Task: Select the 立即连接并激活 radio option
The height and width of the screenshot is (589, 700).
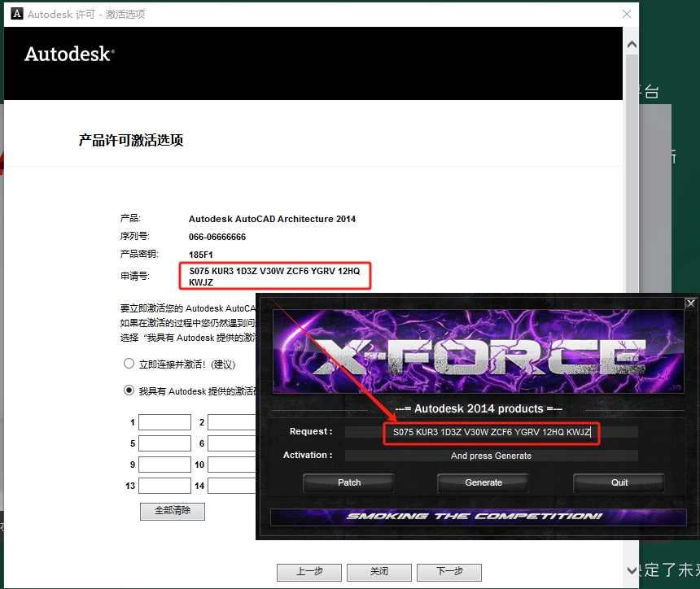Action: point(129,364)
